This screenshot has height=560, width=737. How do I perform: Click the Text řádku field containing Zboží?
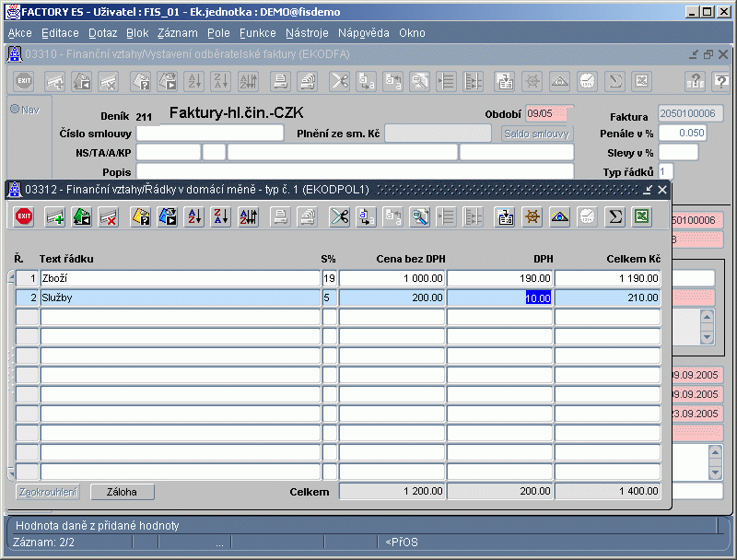pos(180,278)
